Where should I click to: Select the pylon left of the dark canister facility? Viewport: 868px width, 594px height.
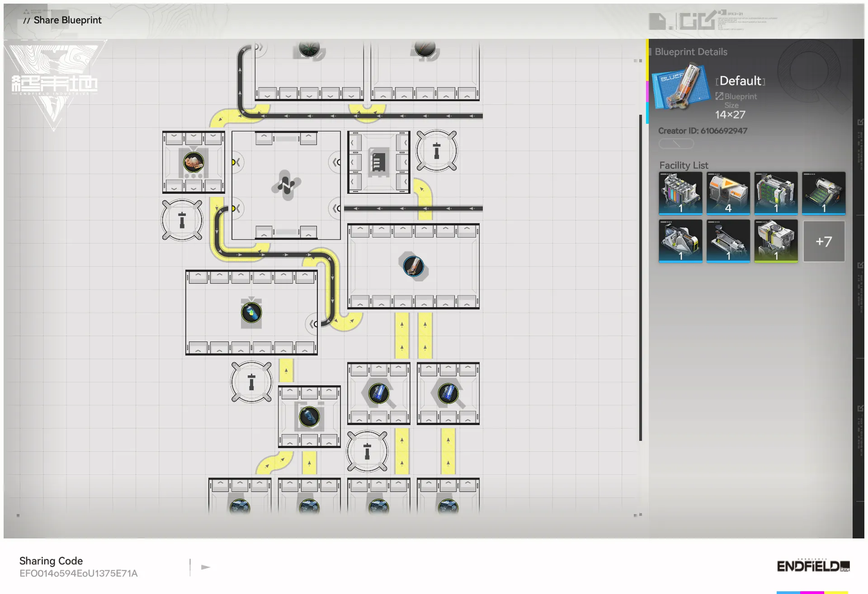coord(251,382)
